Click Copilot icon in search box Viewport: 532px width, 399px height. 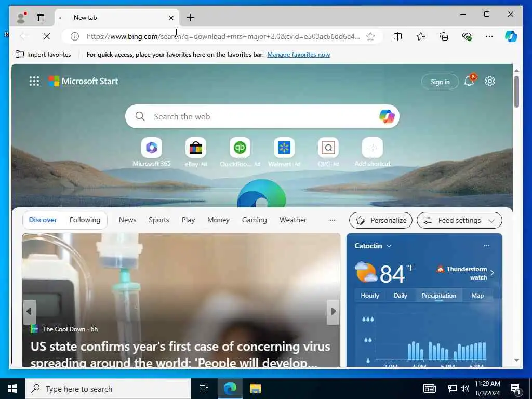pos(387,116)
